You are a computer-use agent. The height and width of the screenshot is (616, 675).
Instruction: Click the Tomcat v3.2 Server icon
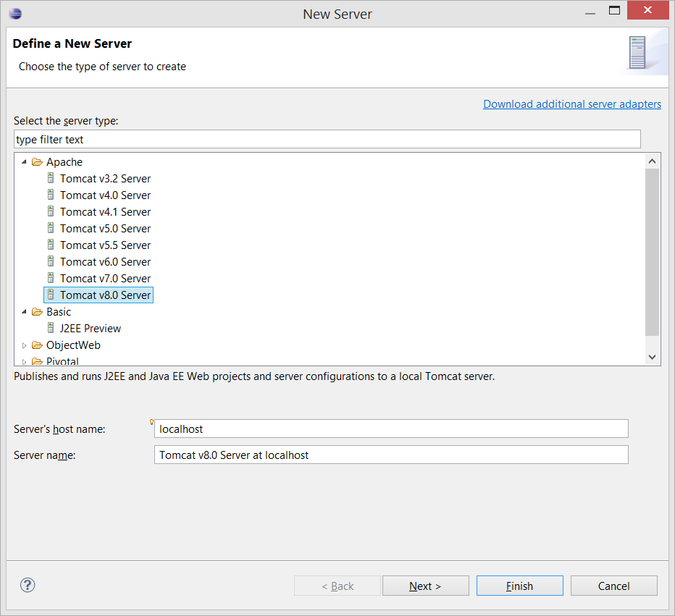pos(51,178)
